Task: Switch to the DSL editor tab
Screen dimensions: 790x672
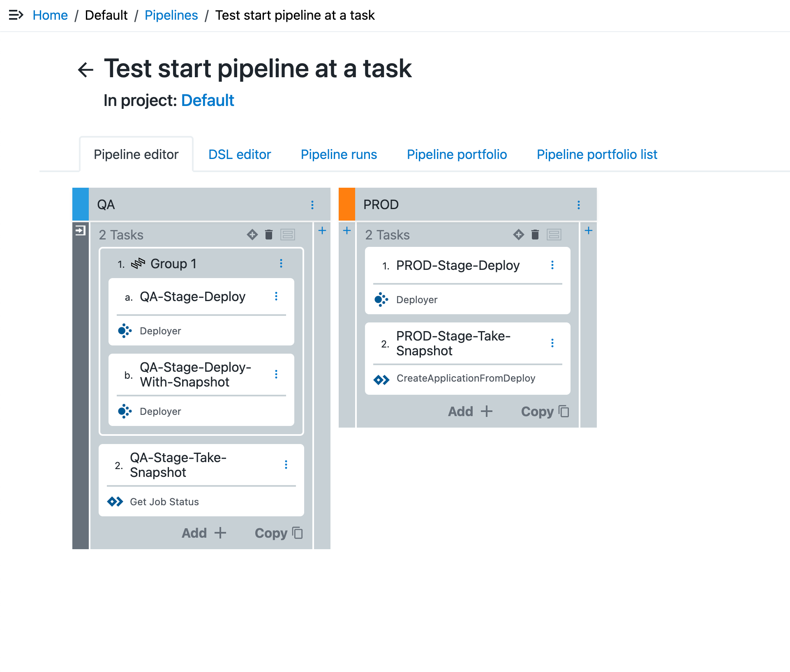Action: [x=240, y=154]
